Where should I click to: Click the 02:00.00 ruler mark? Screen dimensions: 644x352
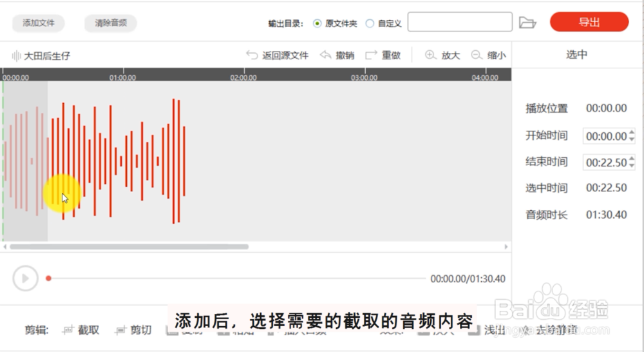[x=243, y=77]
